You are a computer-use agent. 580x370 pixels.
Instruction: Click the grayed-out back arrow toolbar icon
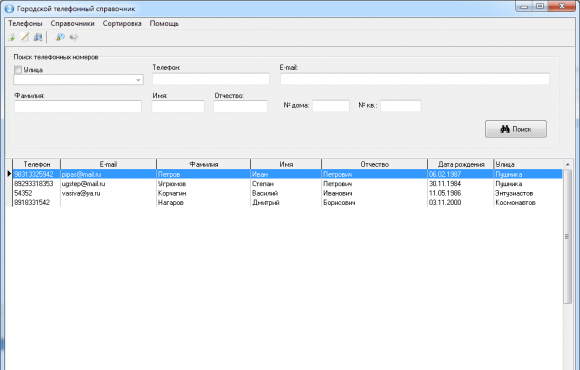coord(74,37)
